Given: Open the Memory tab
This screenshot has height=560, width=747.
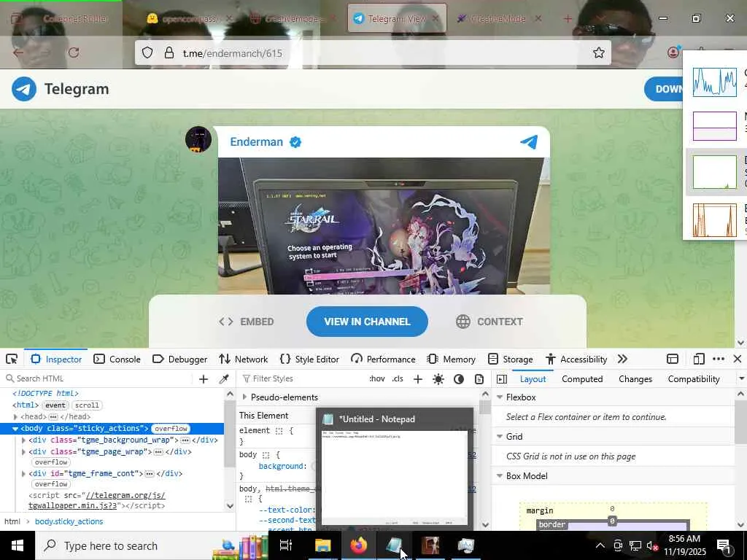Looking at the screenshot, I should coord(452,359).
